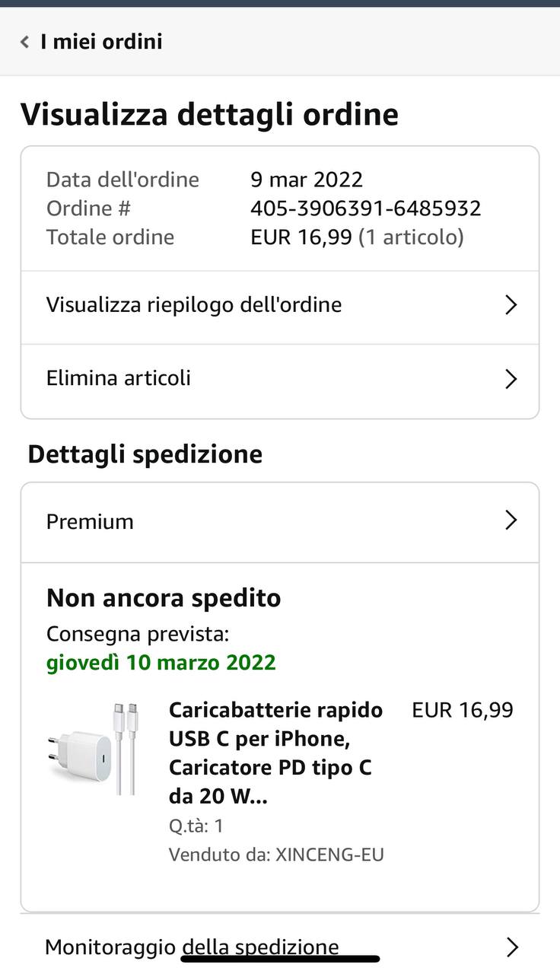
Task: Open the charger product thumbnail
Action: click(93, 749)
